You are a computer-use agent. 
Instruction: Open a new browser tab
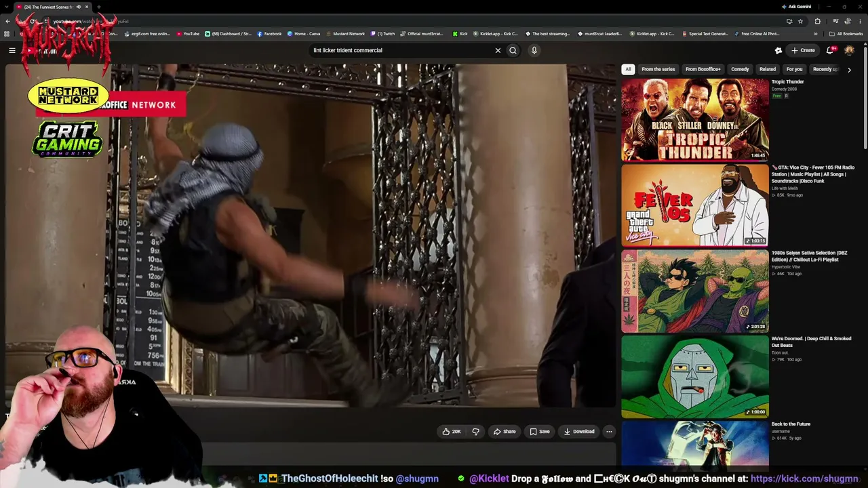point(98,7)
